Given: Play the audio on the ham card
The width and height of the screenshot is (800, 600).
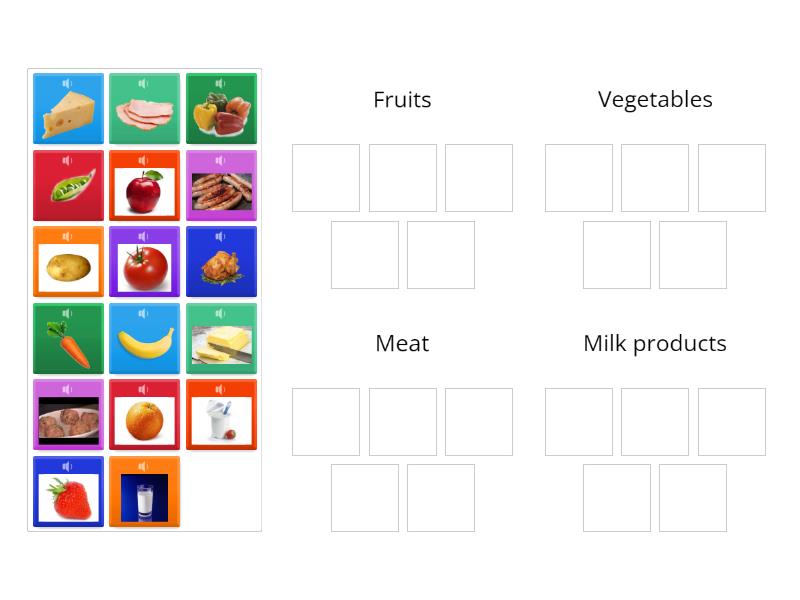Looking at the screenshot, I should point(144,81).
